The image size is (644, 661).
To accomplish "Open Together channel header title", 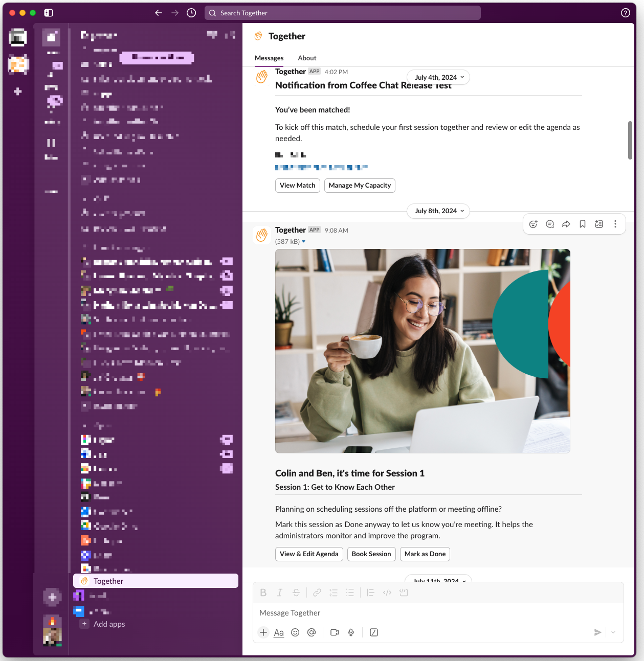I will [287, 36].
